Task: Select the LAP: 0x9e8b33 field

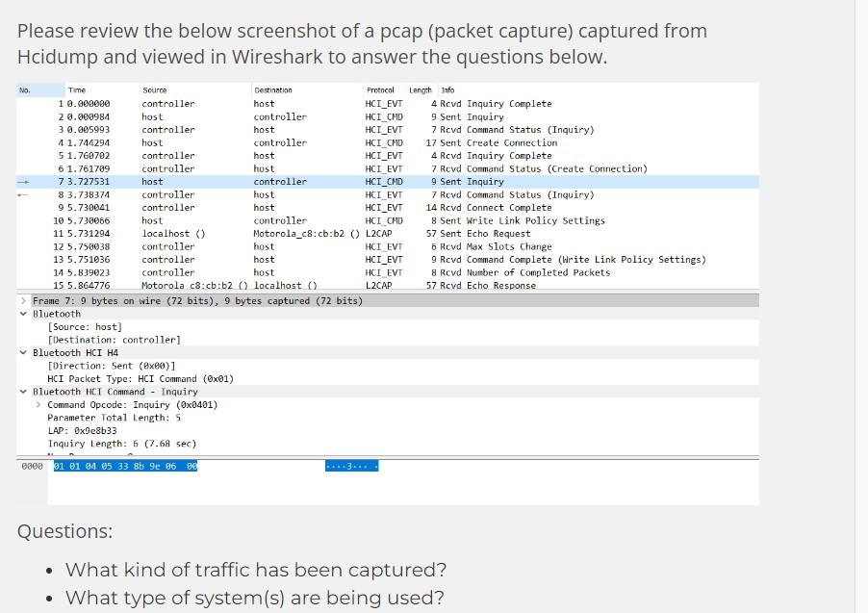Action: tap(82, 431)
